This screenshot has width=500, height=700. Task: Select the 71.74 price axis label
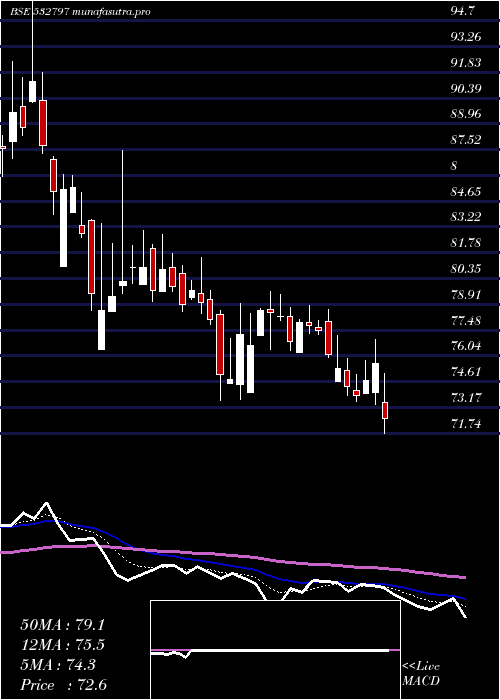click(467, 424)
